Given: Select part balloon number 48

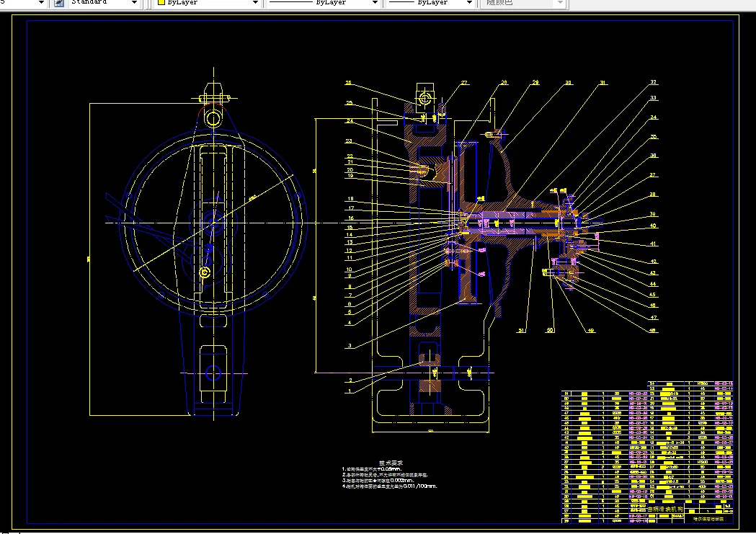Looking at the screenshot, I should click(652, 331).
